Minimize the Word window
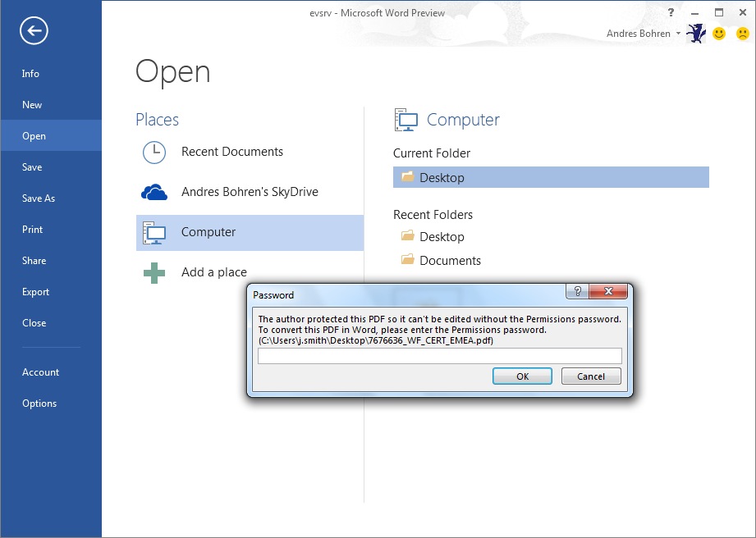Viewport: 756px width, 538px height. click(x=694, y=12)
